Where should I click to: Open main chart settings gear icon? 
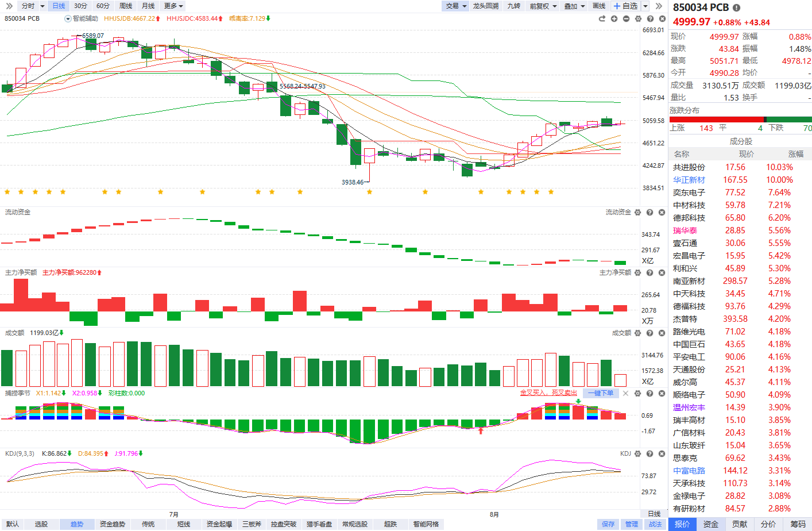point(638,19)
